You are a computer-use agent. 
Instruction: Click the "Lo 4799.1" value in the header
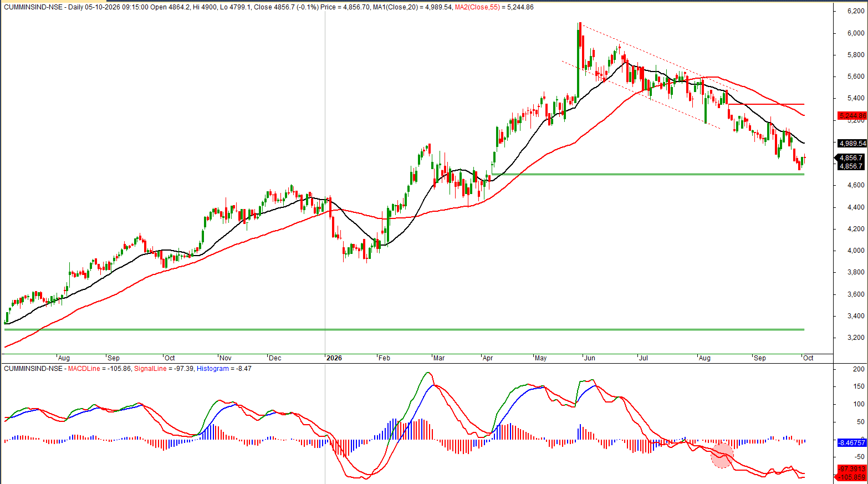click(234, 7)
